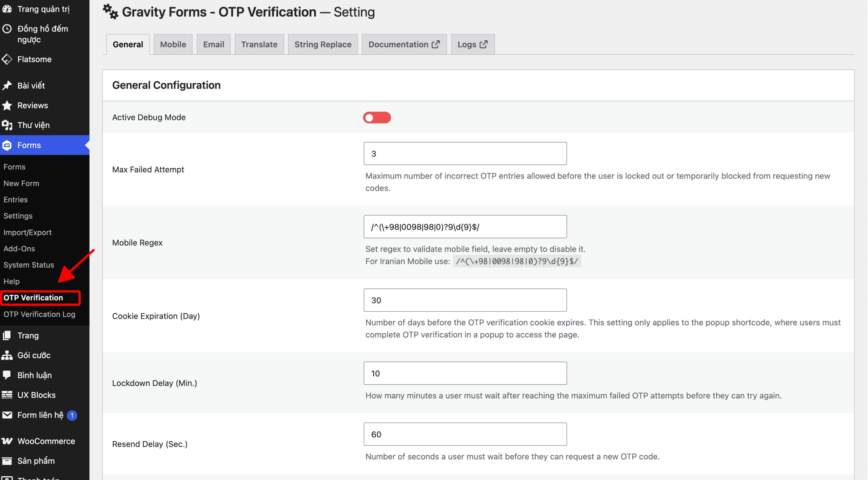
Task: Click the Trang pages icon
Action: [7, 335]
